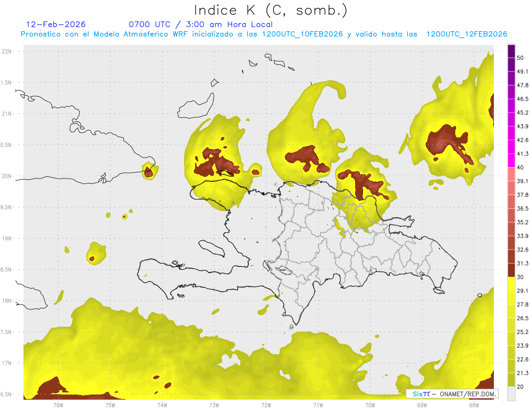Click longitude label '68W'

[474, 405]
